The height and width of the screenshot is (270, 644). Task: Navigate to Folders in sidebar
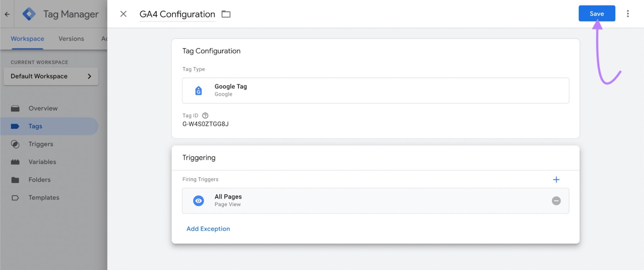coord(39,180)
